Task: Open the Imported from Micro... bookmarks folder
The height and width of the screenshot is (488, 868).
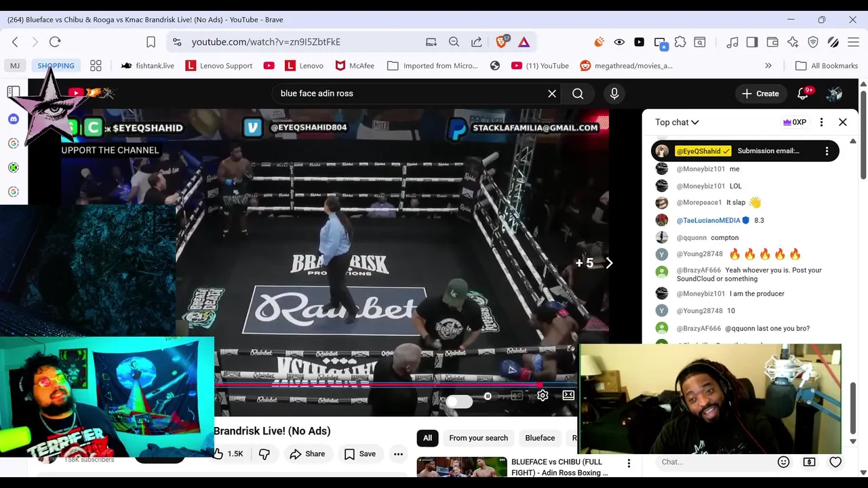Action: (433, 66)
